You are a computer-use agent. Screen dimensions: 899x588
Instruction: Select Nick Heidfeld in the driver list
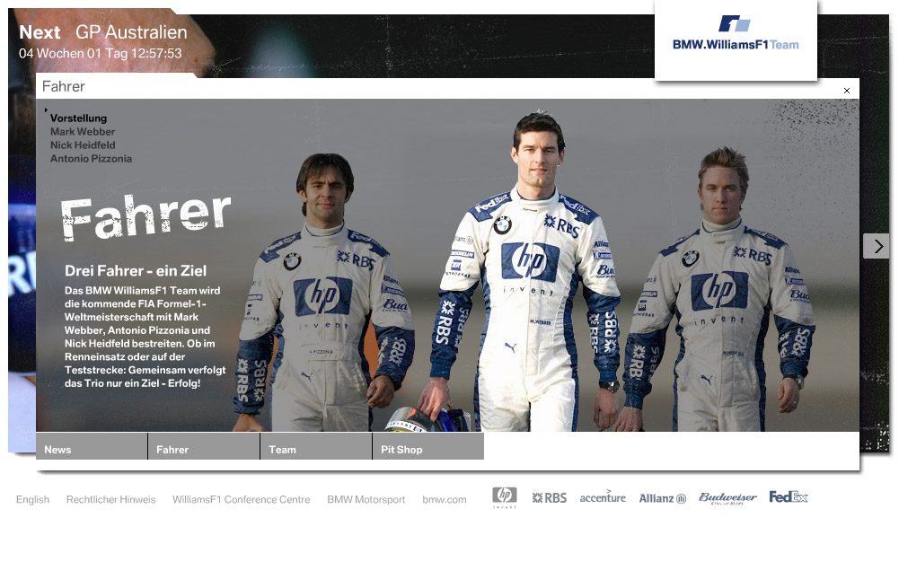83,145
